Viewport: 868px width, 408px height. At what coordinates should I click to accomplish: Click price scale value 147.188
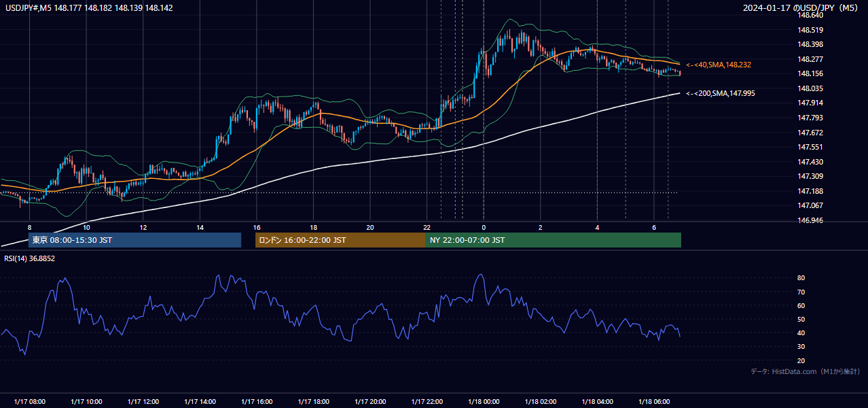click(x=810, y=191)
